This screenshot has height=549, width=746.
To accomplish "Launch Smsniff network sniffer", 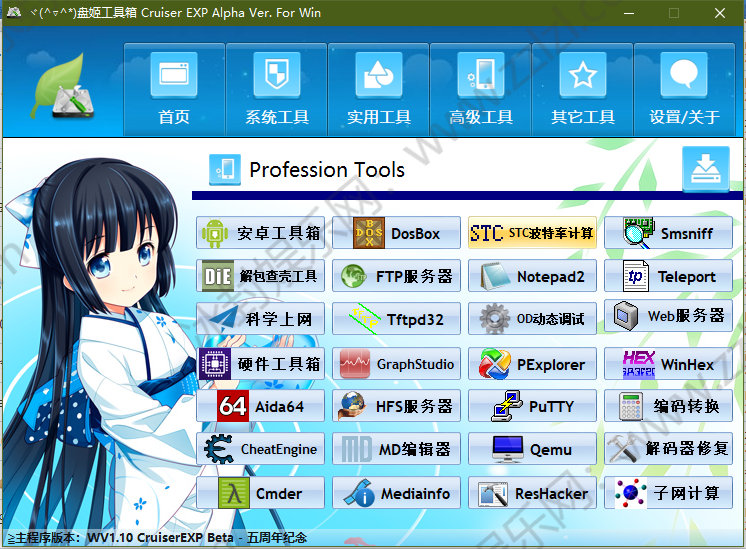I will coord(668,233).
